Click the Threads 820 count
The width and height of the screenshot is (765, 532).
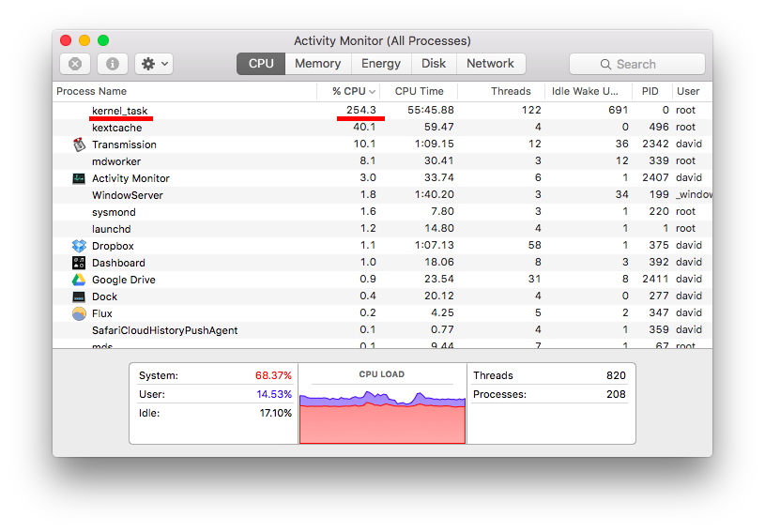[616, 375]
